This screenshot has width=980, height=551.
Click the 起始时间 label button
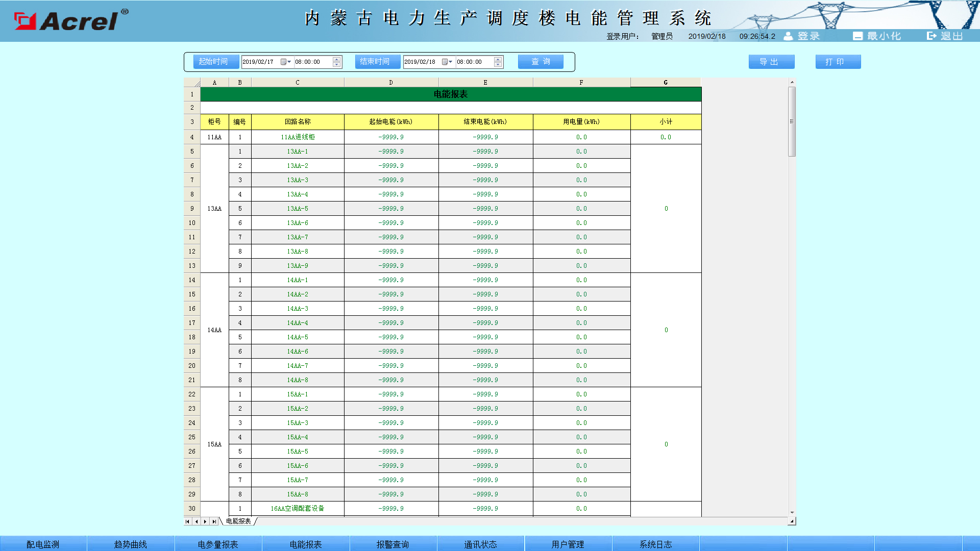coord(216,62)
